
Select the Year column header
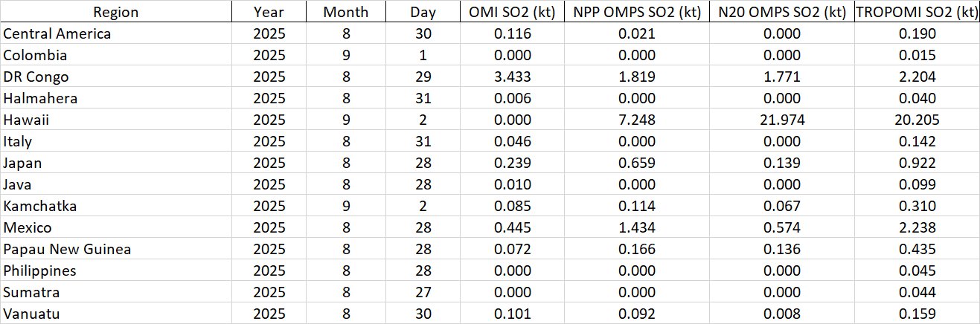[268, 12]
